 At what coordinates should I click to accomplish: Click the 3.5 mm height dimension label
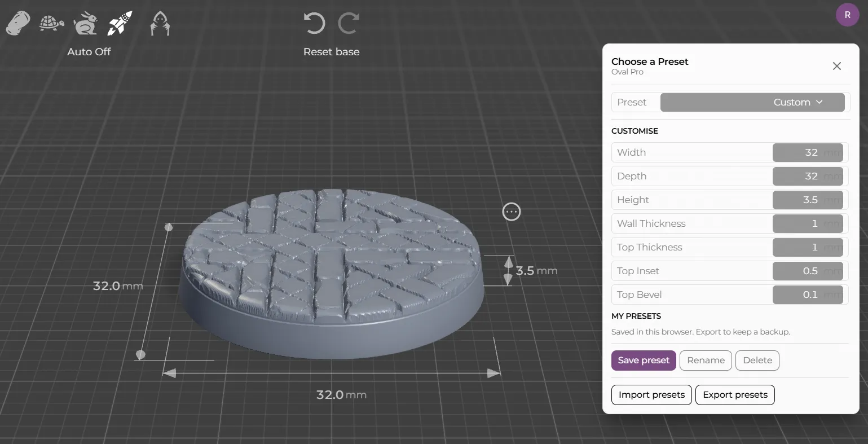536,271
